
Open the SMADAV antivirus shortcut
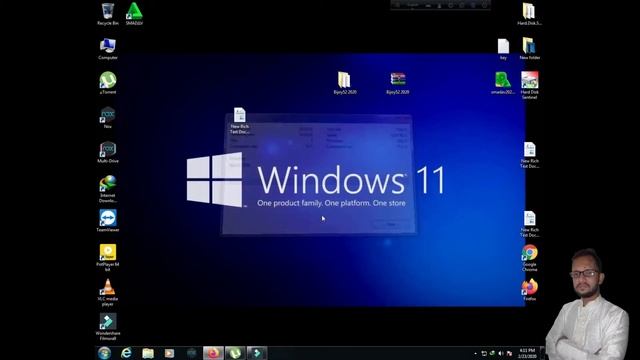134,14
